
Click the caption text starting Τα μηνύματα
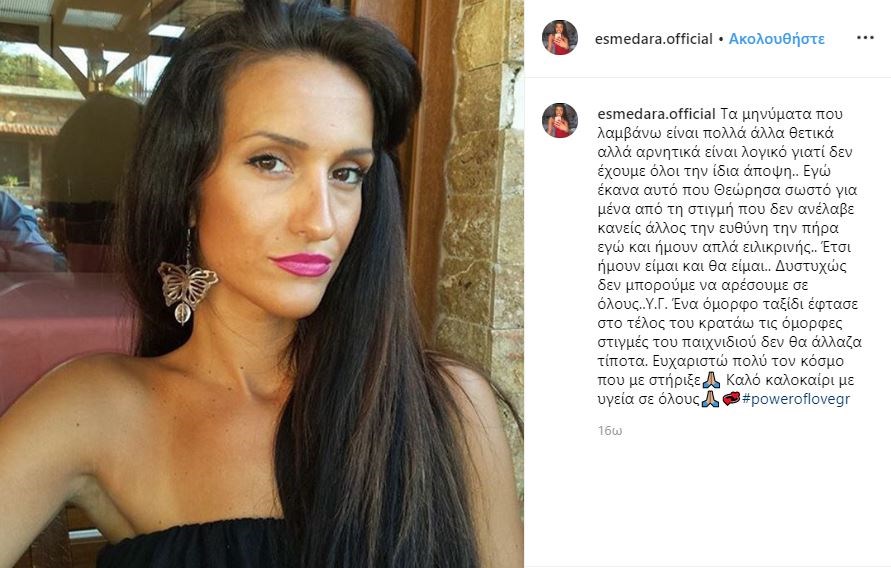[730, 256]
